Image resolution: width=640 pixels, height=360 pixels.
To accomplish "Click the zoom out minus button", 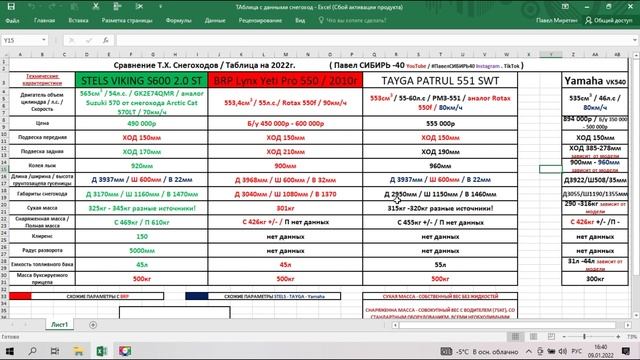I will [x=564, y=336].
